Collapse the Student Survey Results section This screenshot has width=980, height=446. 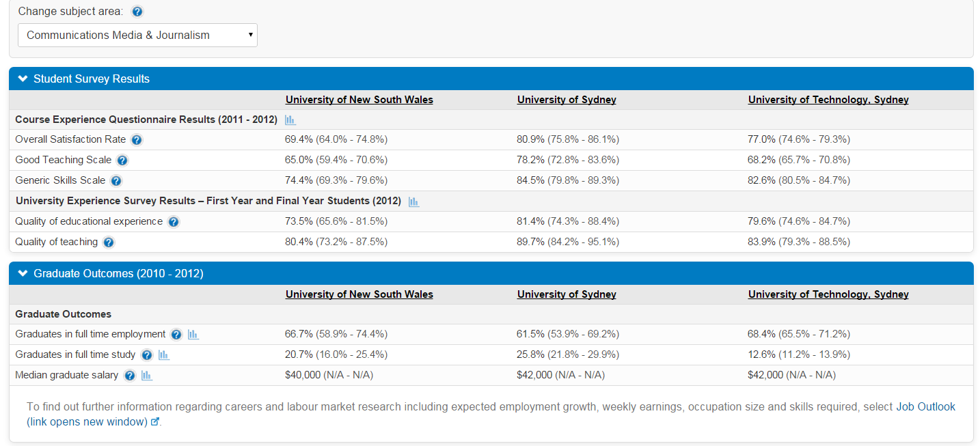pyautogui.click(x=23, y=79)
